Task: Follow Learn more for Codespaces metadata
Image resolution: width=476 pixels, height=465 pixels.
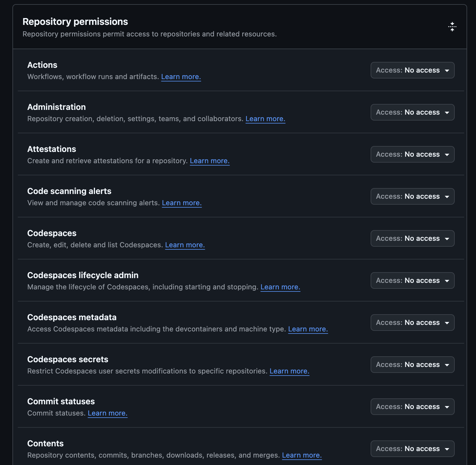Action: [308, 329]
